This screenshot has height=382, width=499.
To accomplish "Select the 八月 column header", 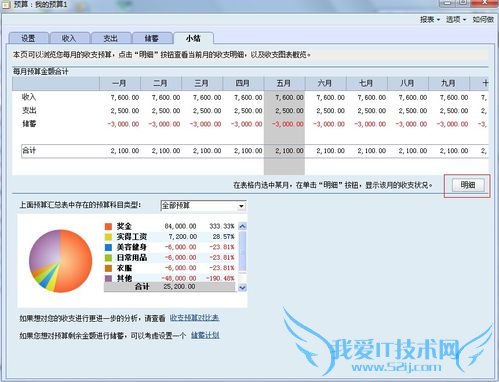I will [x=408, y=83].
